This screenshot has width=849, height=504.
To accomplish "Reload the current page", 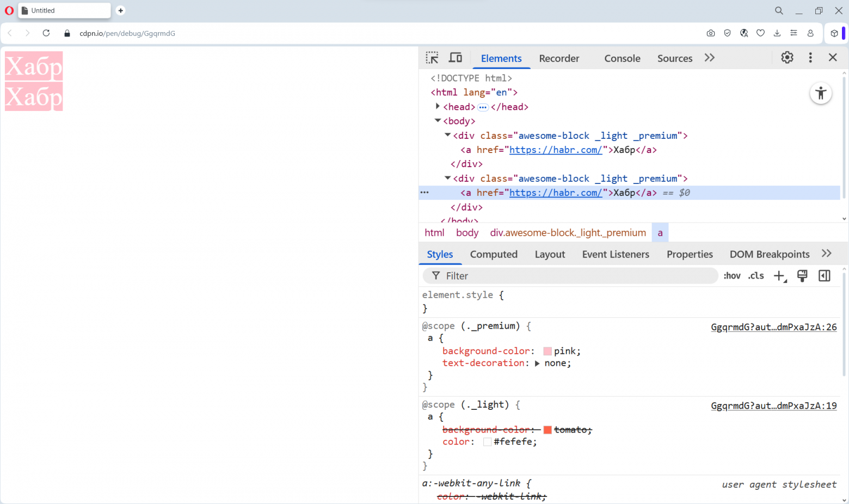I will click(46, 33).
